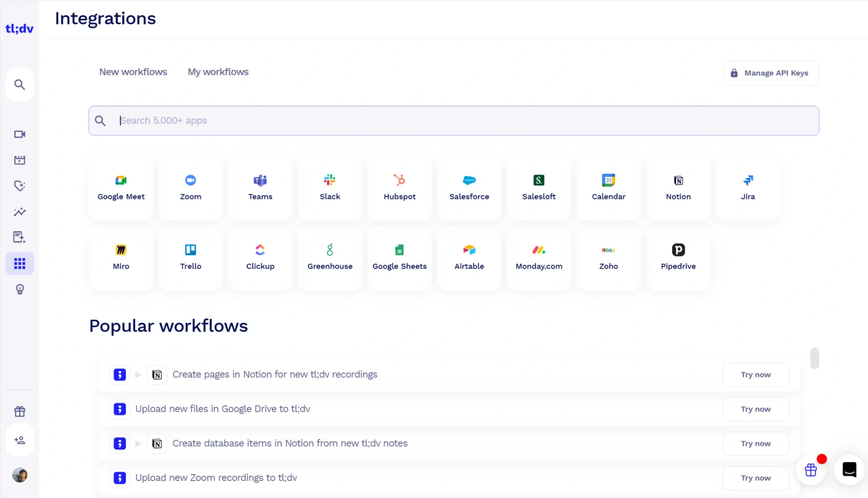Select the Pipedrive integration tile
This screenshot has width=868, height=498.
tap(678, 257)
